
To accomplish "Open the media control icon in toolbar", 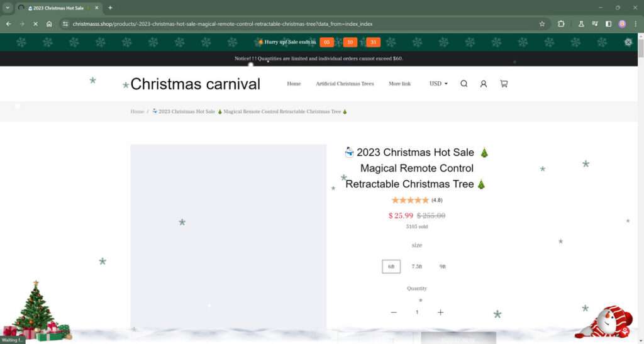I will pyautogui.click(x=595, y=24).
